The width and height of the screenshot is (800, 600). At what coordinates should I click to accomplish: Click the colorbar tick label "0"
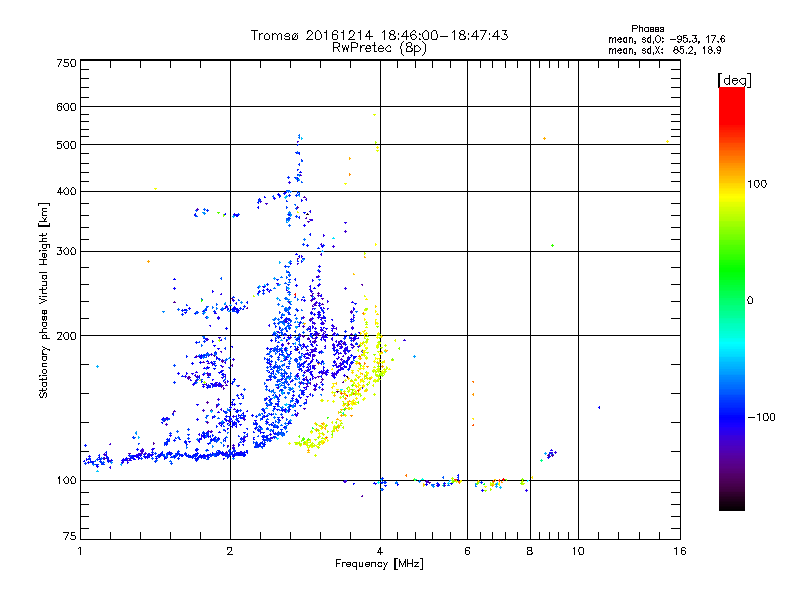coord(749,300)
